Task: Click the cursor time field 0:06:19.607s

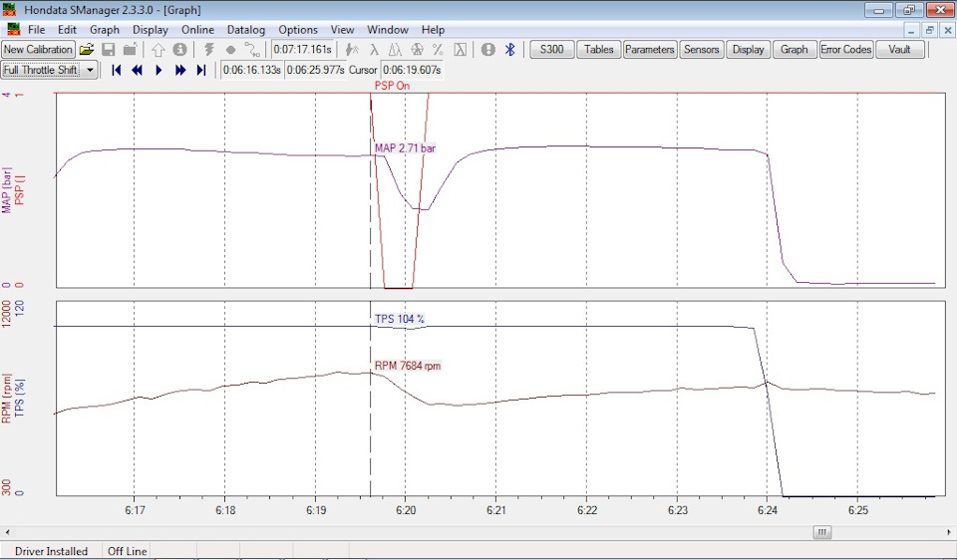Action: [412, 70]
